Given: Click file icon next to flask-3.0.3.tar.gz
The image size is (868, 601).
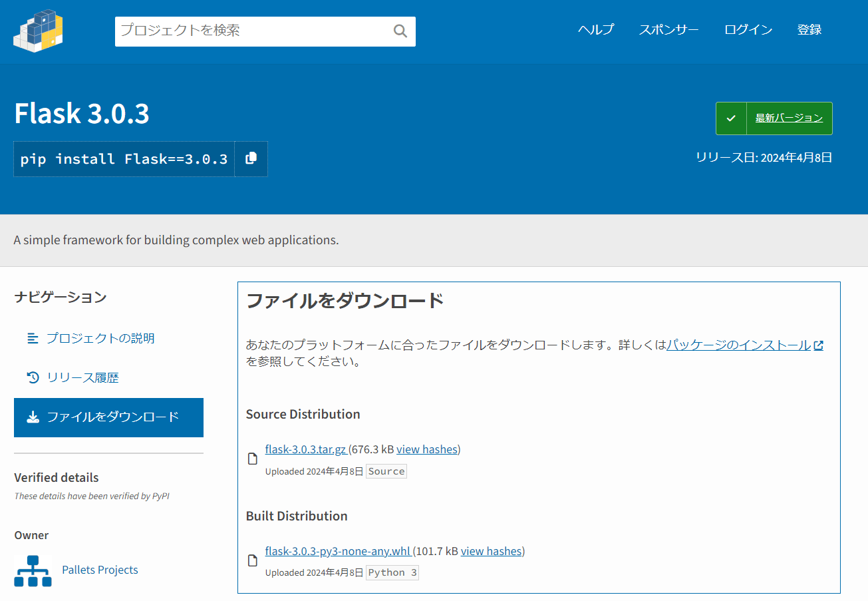Looking at the screenshot, I should point(252,459).
